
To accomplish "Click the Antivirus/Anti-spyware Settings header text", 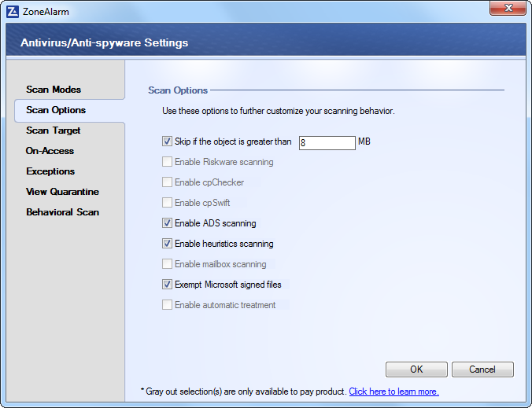I will coord(104,42).
